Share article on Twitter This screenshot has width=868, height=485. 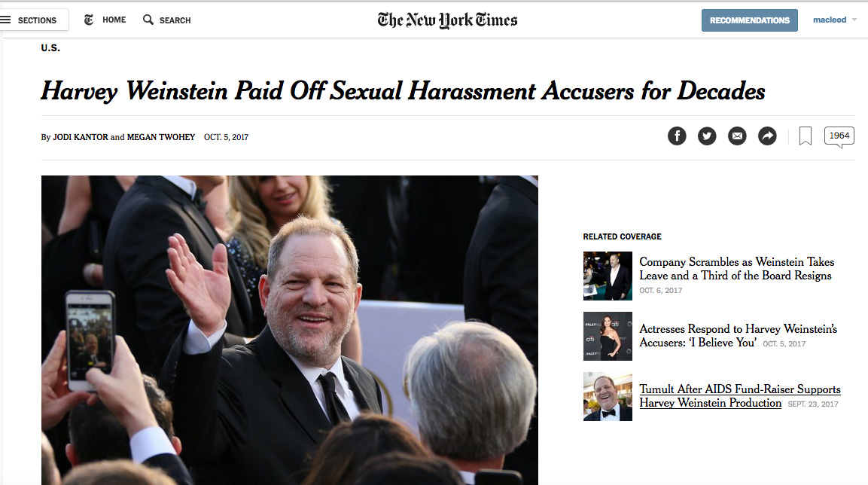(707, 136)
